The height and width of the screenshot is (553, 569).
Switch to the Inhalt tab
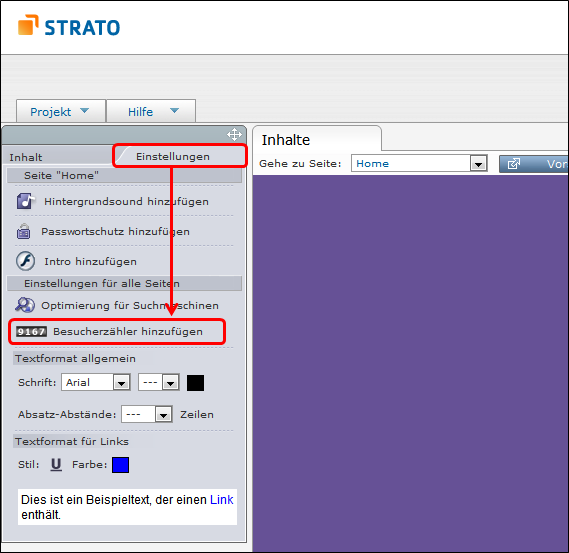[x=26, y=157]
